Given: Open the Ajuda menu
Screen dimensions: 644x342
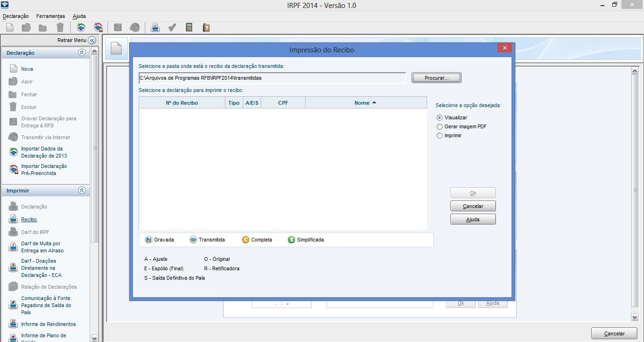Looking at the screenshot, I should click(79, 16).
